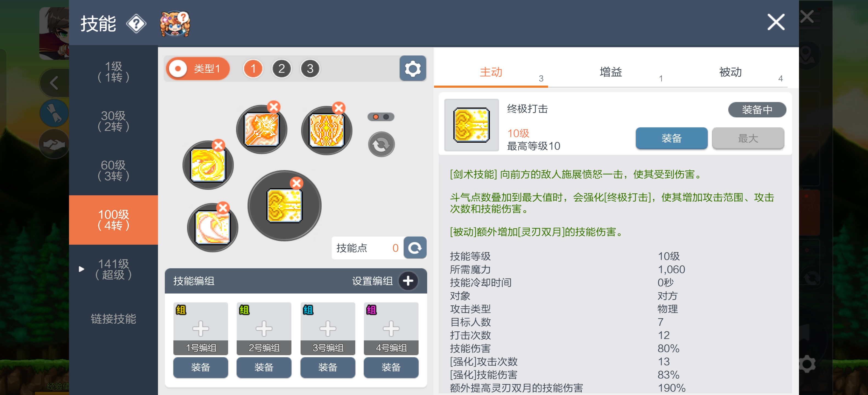The width and height of the screenshot is (868, 395).
Task: Open the skill help question mark icon
Action: coord(136,24)
